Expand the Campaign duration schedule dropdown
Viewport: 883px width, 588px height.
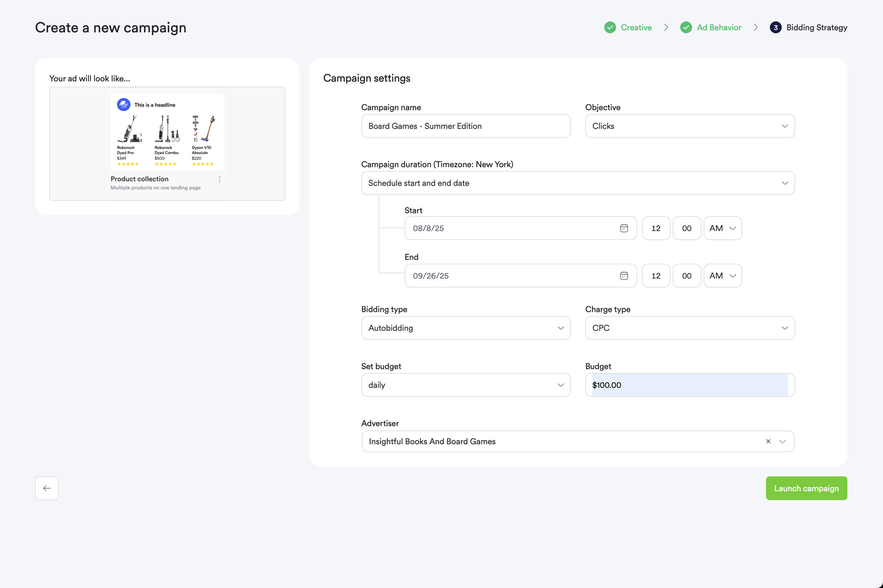tap(578, 183)
